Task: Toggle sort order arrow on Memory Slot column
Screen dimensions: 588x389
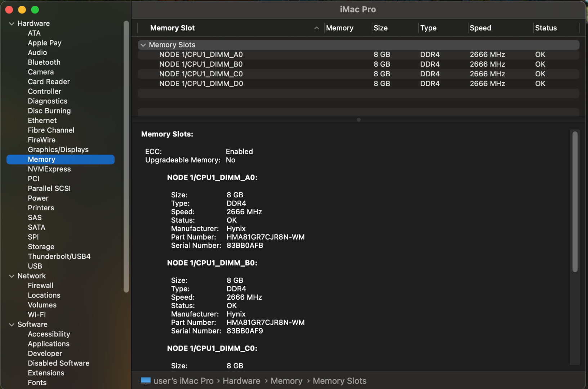Action: [316, 28]
